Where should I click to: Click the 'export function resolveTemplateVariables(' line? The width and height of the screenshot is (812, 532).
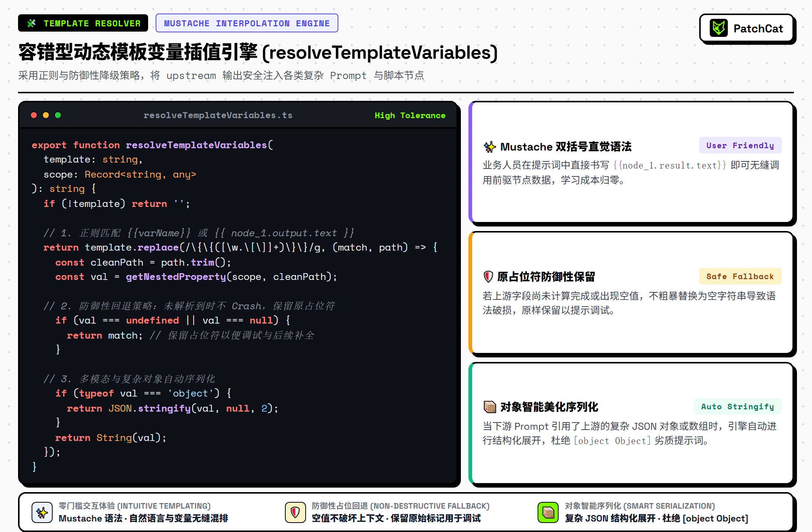click(153, 145)
